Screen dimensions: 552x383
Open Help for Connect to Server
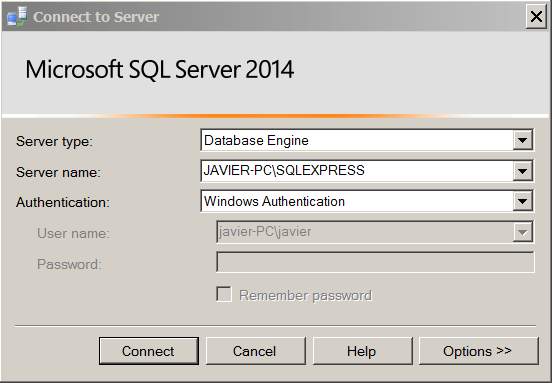pyautogui.click(x=363, y=351)
